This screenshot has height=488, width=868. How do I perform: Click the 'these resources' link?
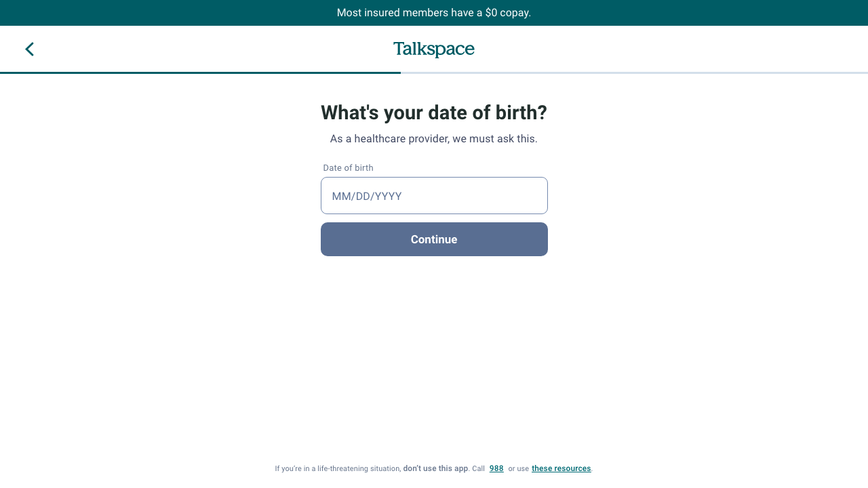pyautogui.click(x=561, y=468)
